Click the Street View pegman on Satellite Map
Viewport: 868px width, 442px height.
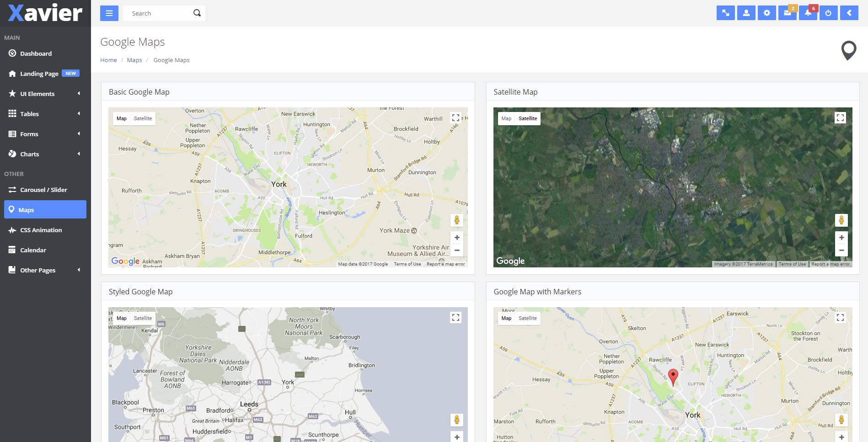tap(841, 220)
